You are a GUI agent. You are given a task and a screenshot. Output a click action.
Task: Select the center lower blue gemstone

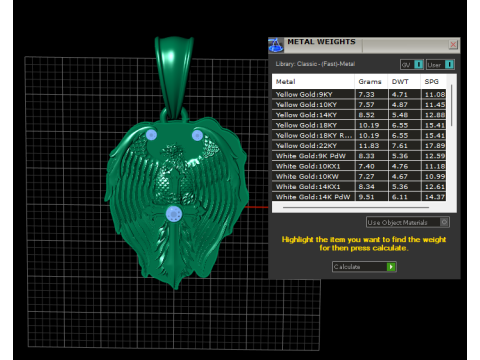[174, 213]
